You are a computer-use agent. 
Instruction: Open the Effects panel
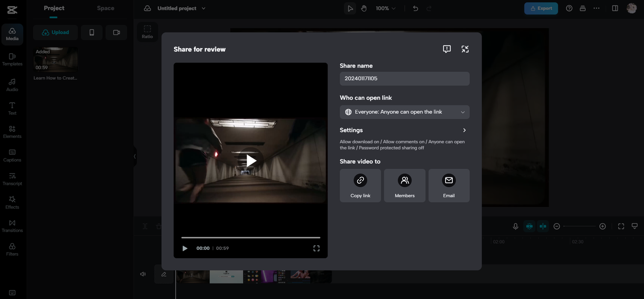[12, 202]
